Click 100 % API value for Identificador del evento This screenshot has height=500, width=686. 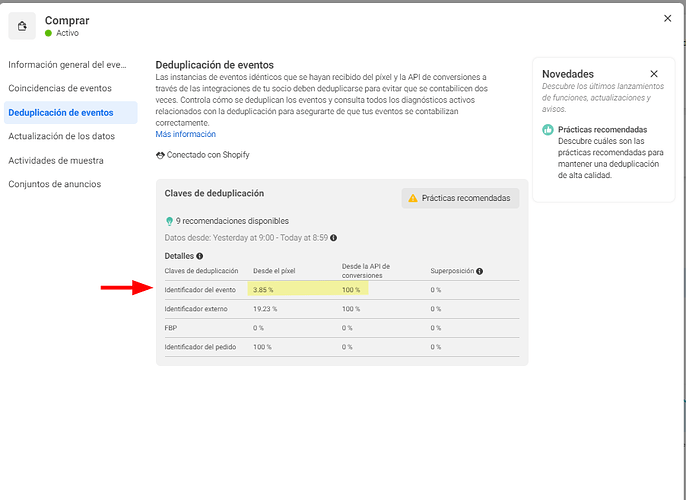[351, 290]
